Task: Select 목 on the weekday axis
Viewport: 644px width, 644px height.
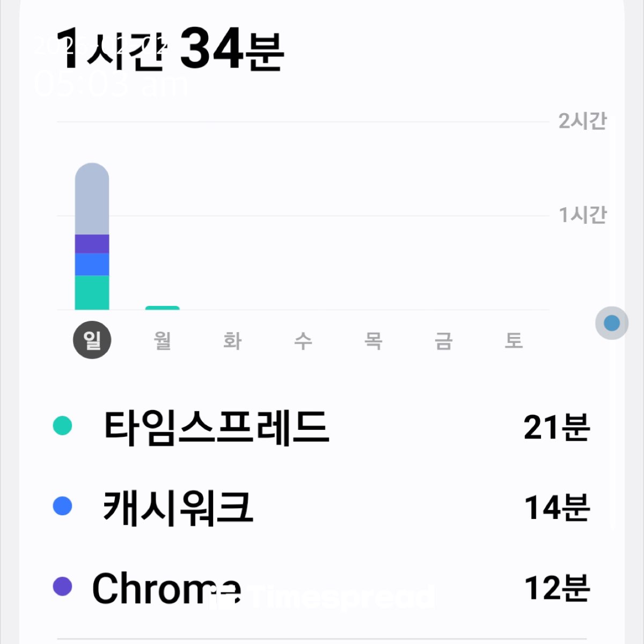Action: (x=373, y=340)
